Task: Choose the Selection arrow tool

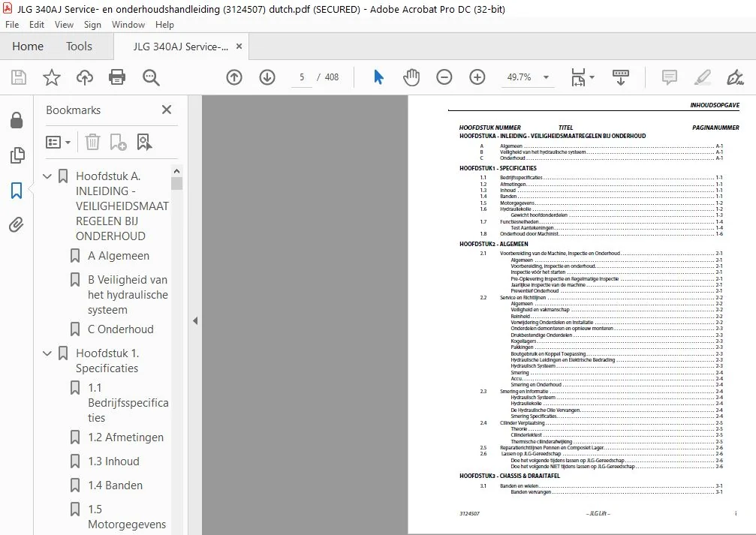Action: (x=379, y=77)
